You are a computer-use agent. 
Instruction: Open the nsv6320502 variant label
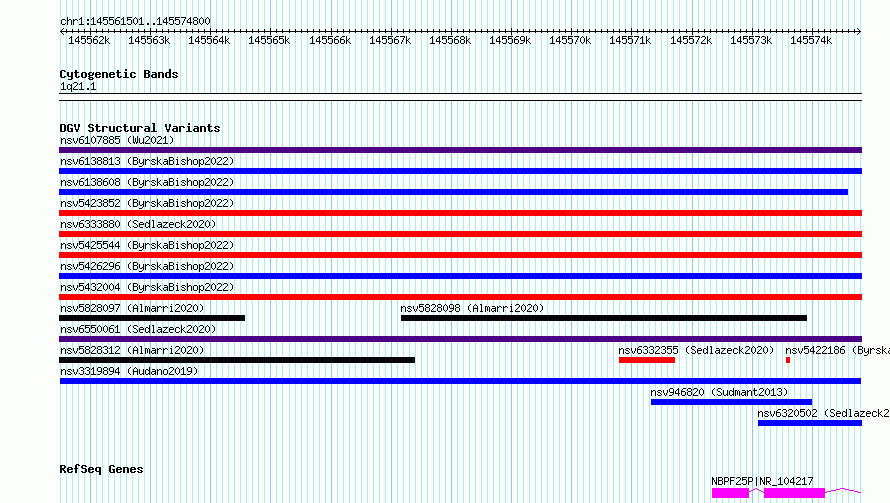pyautogui.click(x=824, y=413)
